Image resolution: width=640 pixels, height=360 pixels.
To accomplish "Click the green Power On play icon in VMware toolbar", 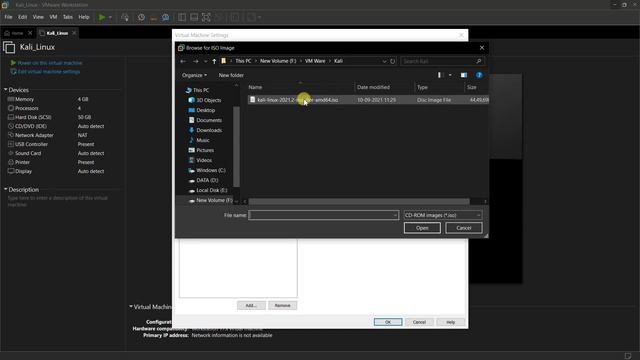I will 102,17.
